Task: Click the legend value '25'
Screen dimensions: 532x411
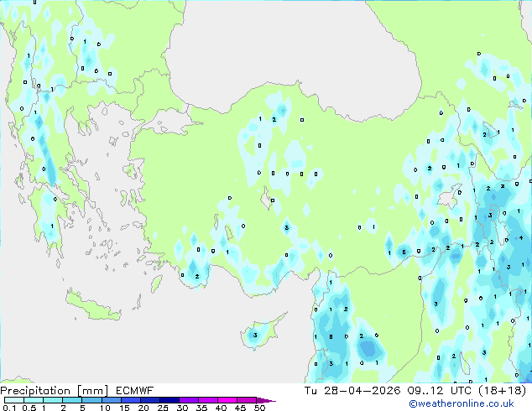Action: [163, 408]
